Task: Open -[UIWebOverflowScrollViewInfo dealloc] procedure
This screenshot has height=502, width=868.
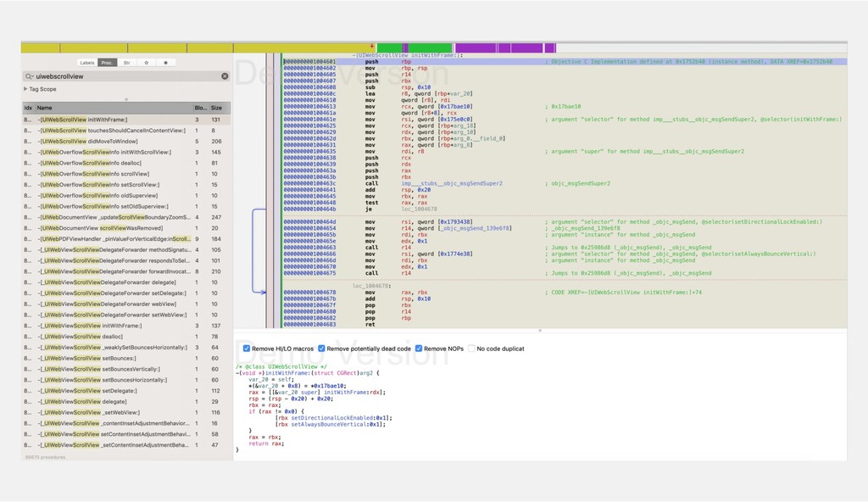Action: coord(126,163)
